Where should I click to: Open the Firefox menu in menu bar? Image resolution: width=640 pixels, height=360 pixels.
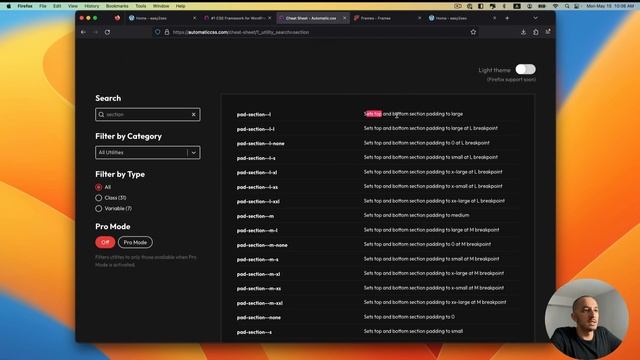[25, 6]
